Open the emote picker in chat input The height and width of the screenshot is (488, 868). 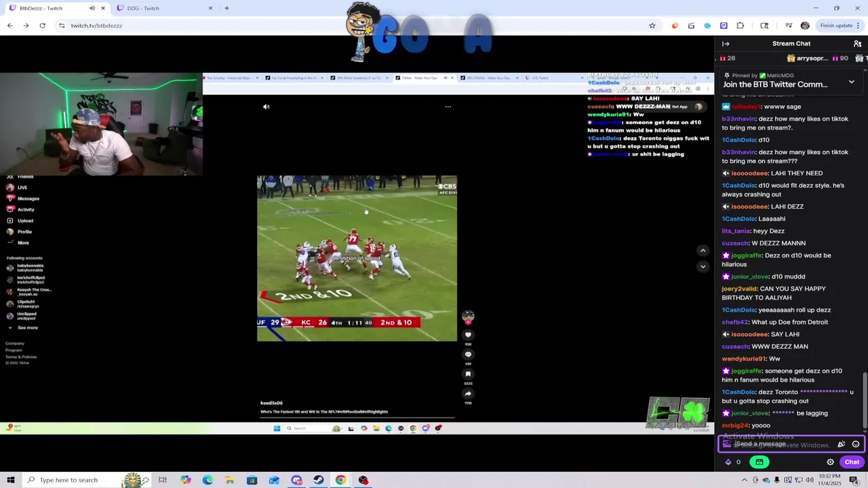[856, 444]
